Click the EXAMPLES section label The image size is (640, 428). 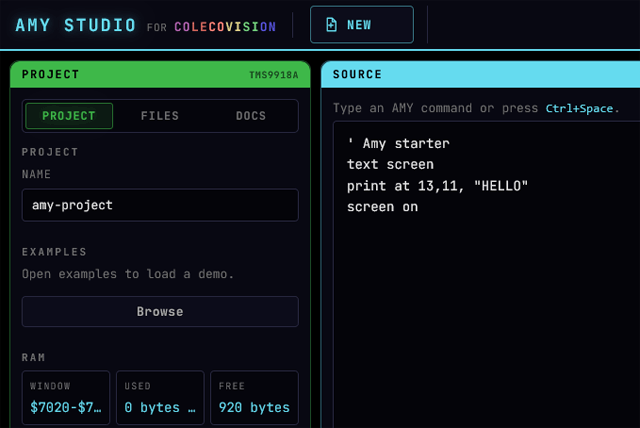coord(54,252)
